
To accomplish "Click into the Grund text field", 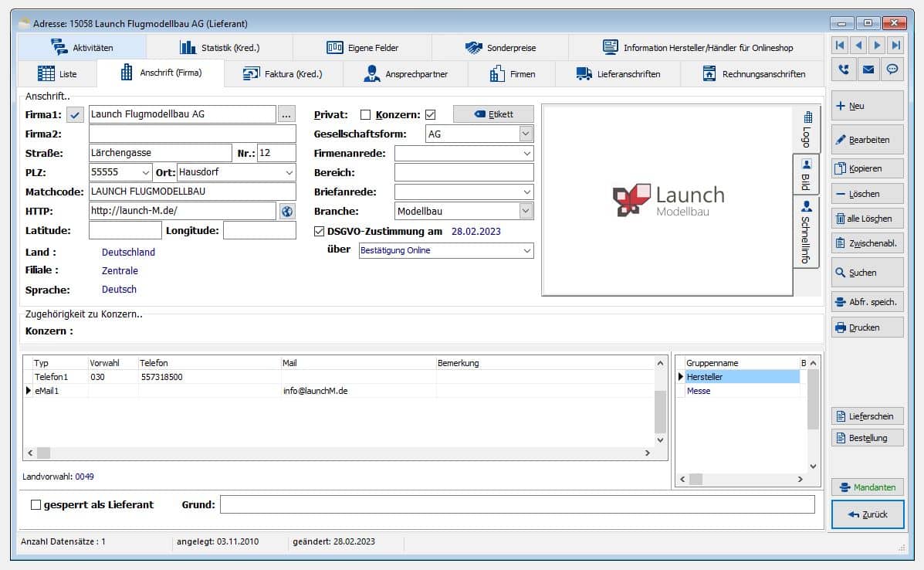I will [516, 504].
